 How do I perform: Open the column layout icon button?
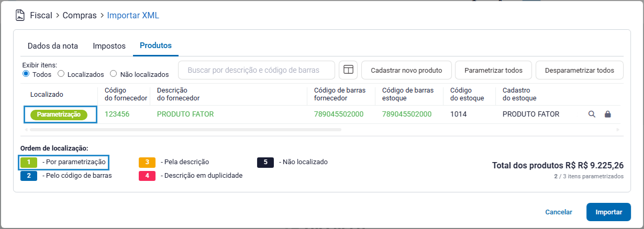click(348, 70)
